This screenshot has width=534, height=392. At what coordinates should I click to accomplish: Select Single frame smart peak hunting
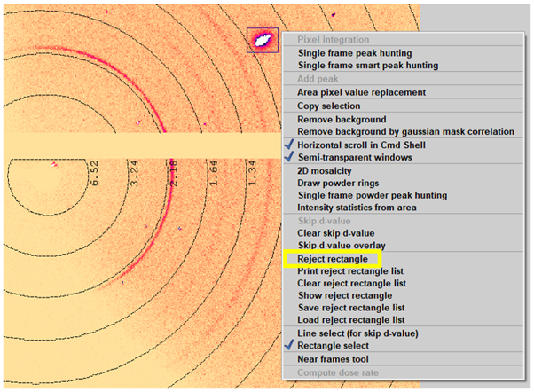(x=368, y=66)
